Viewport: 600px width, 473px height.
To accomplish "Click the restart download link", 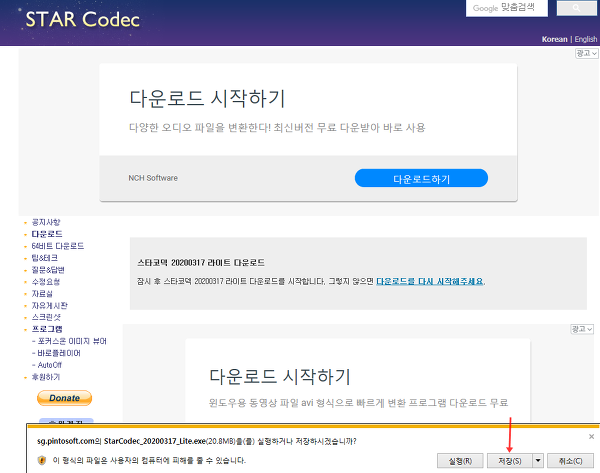I will (x=430, y=281).
